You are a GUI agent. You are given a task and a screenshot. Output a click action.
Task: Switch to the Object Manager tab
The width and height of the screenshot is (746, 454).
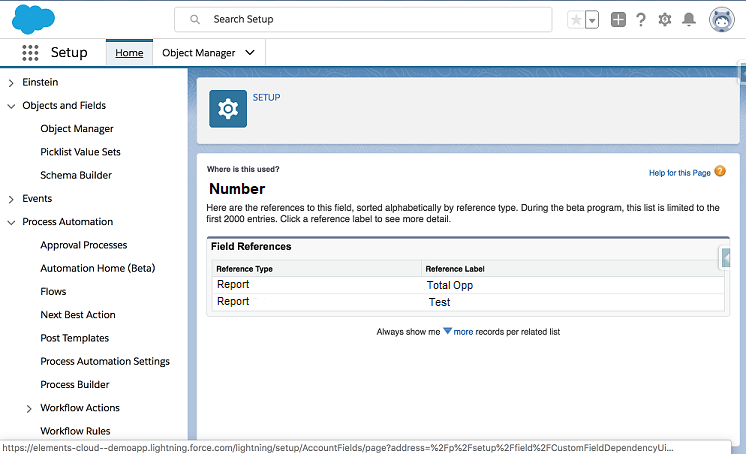(198, 53)
